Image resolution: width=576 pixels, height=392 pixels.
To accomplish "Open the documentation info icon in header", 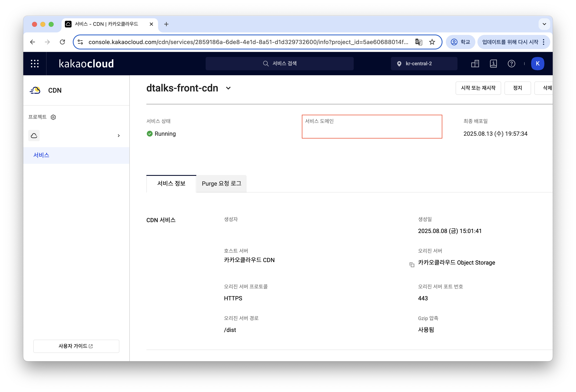I will coord(493,64).
